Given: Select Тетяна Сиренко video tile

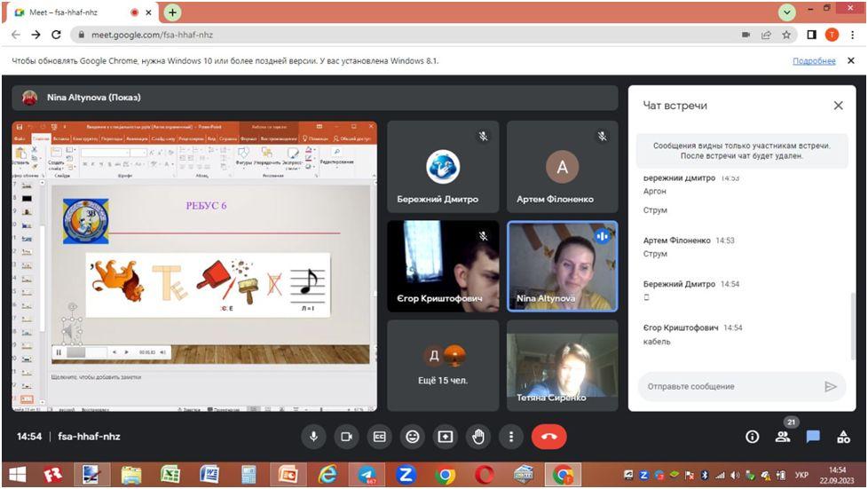Looking at the screenshot, I should point(563,366).
